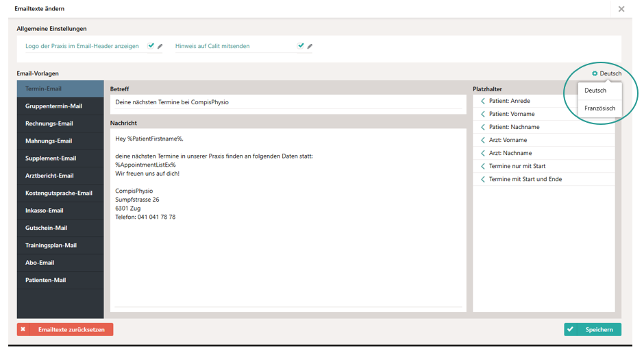Insert placeholder arrow for Termine nur mit Start
644x354 pixels.
tap(483, 166)
